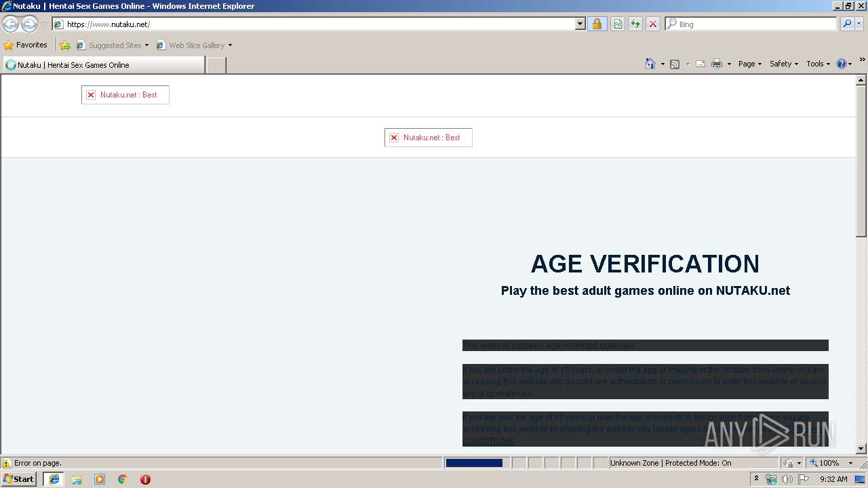Expand the address bar history dropdown

click(580, 24)
